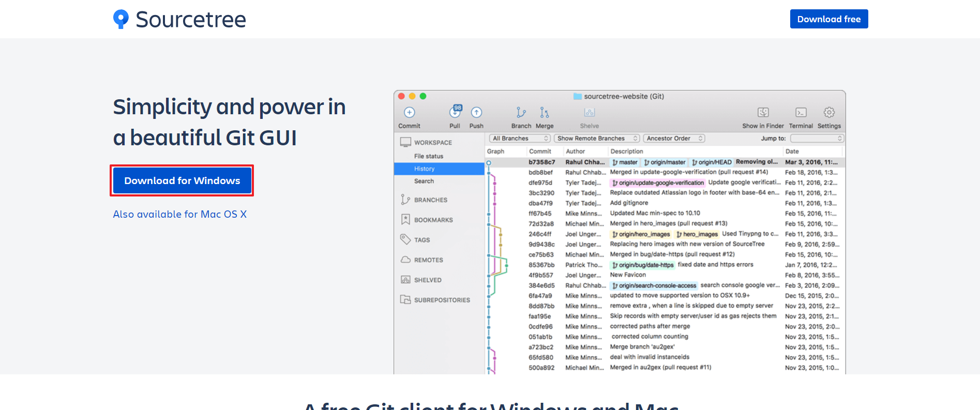Screen dimensions: 980x410
Task: Click the Show in Finder icon
Action: 763,112
